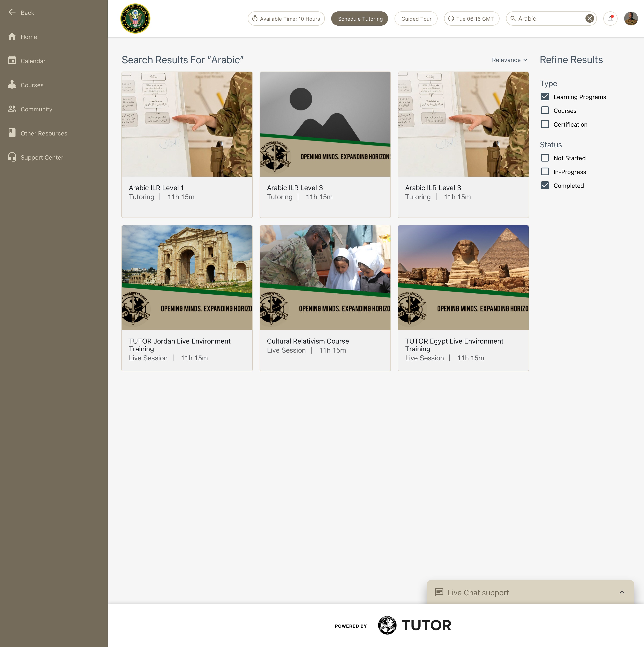Uncheck the Completed status filter
Viewport: 644px width, 647px height.
(545, 185)
